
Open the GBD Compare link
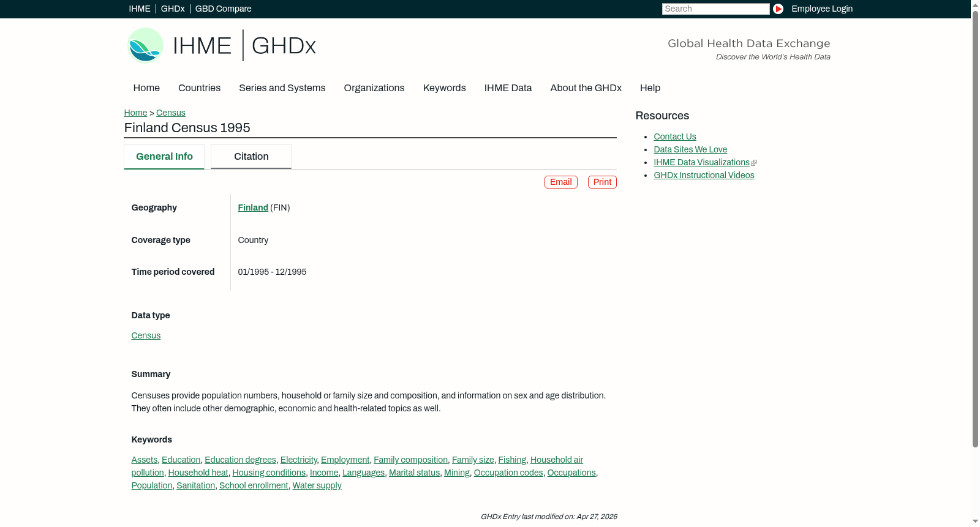(224, 9)
